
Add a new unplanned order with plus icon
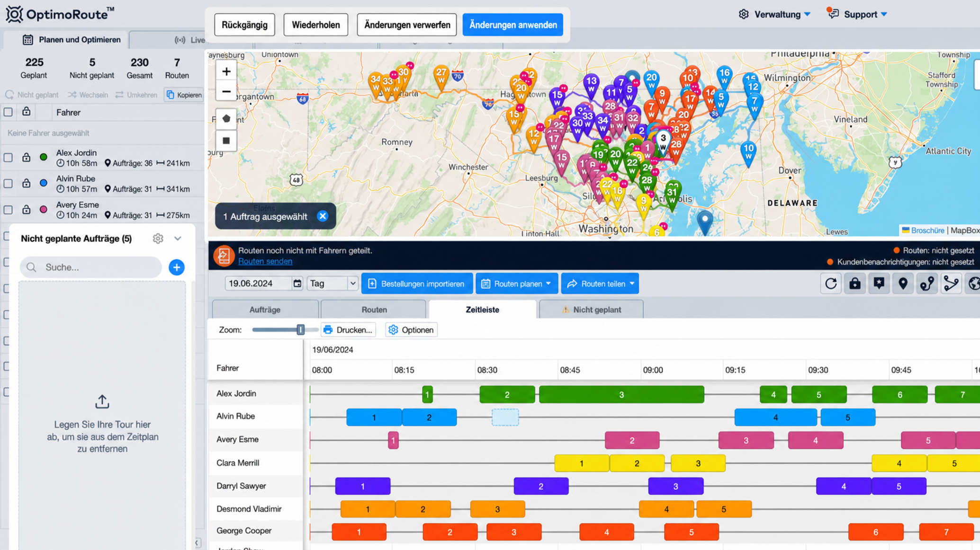click(x=177, y=267)
